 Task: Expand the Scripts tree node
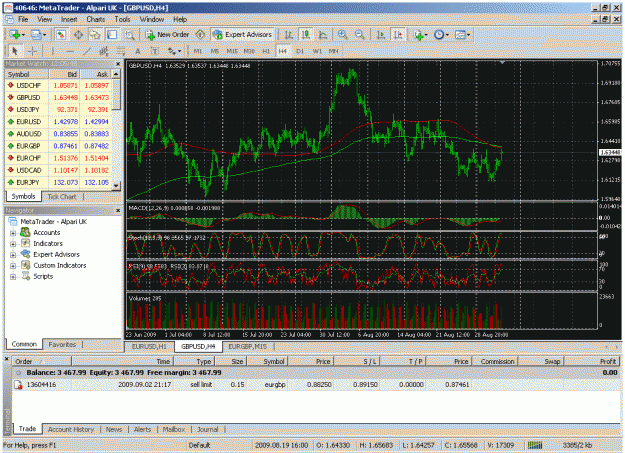13,276
